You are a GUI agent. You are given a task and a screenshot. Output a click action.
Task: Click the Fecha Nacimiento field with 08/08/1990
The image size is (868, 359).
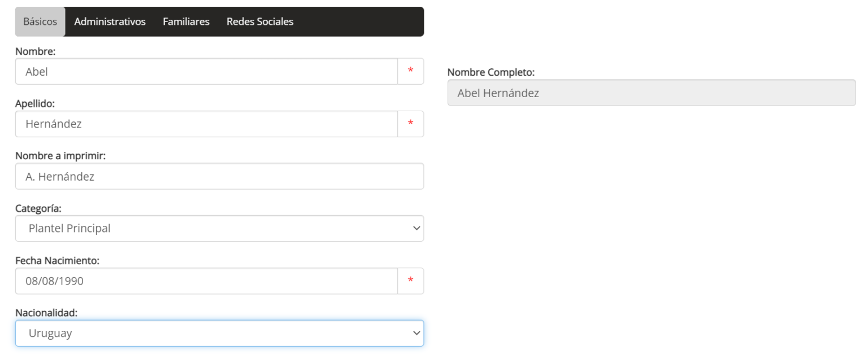(206, 281)
